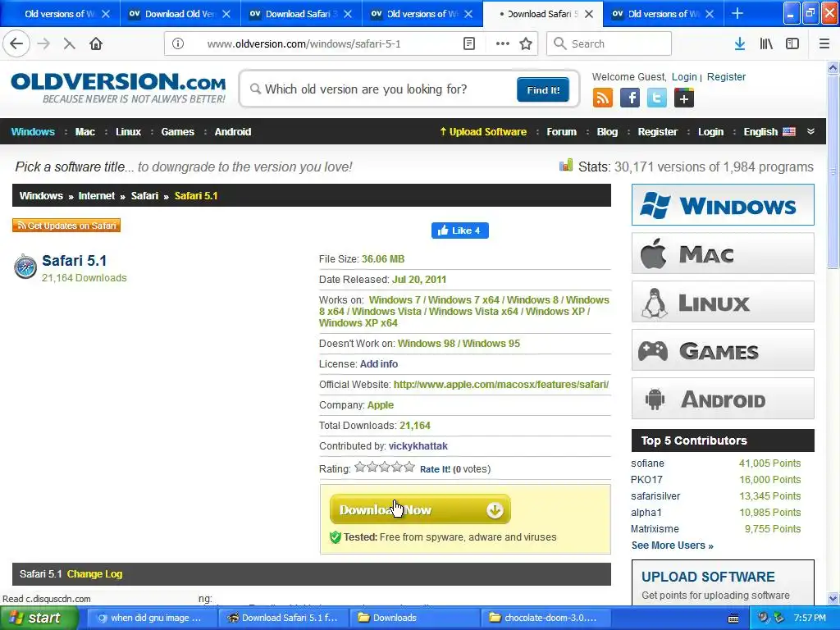Open contributor vickykhattak profile
Viewport: 840px width, 630px height.
[x=418, y=446]
